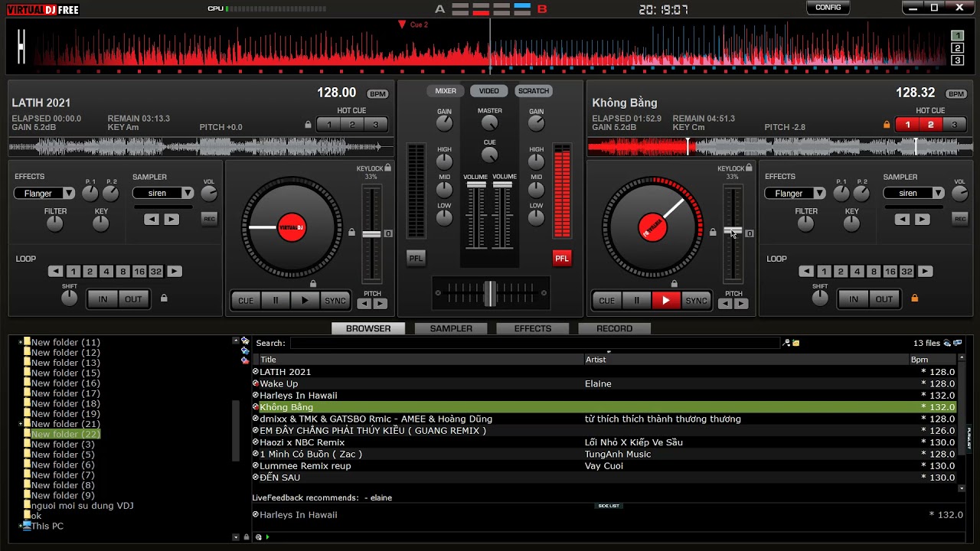The width and height of the screenshot is (980, 551).
Task: Play the right deck Không Bằng
Action: [665, 301]
